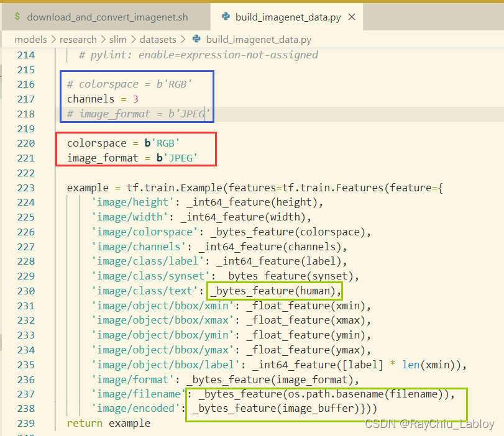Click '_int64_feature(height)' on line 224
Viewport: 504px width, 436px height.
tap(252, 202)
